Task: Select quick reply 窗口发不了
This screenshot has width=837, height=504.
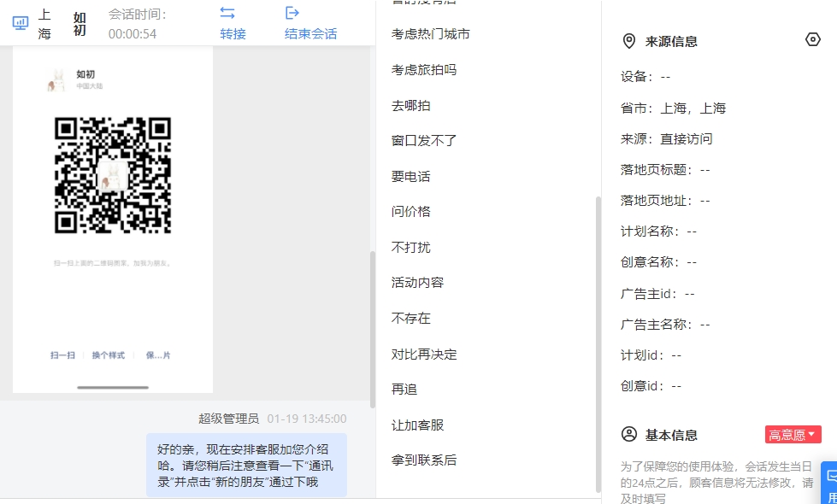Action: (424, 141)
